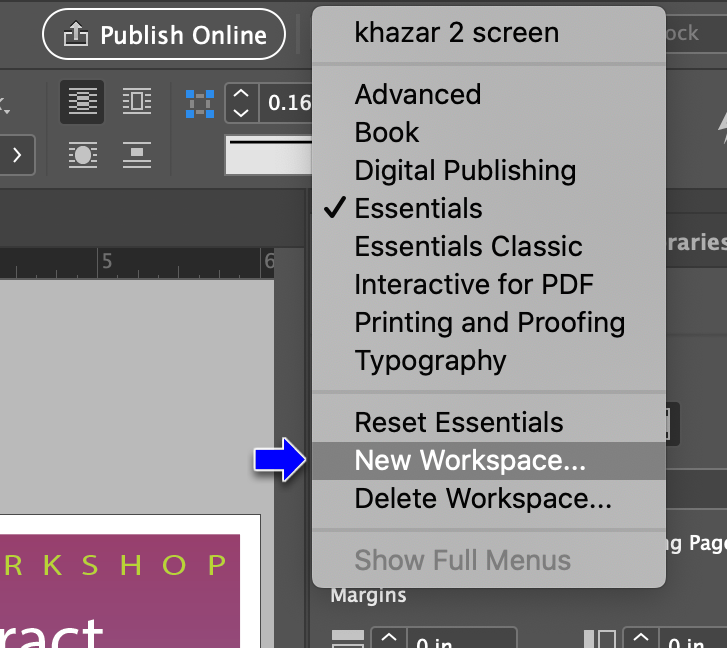This screenshot has width=727, height=648.
Task: Click the Margins label in Properties panel
Action: (368, 596)
